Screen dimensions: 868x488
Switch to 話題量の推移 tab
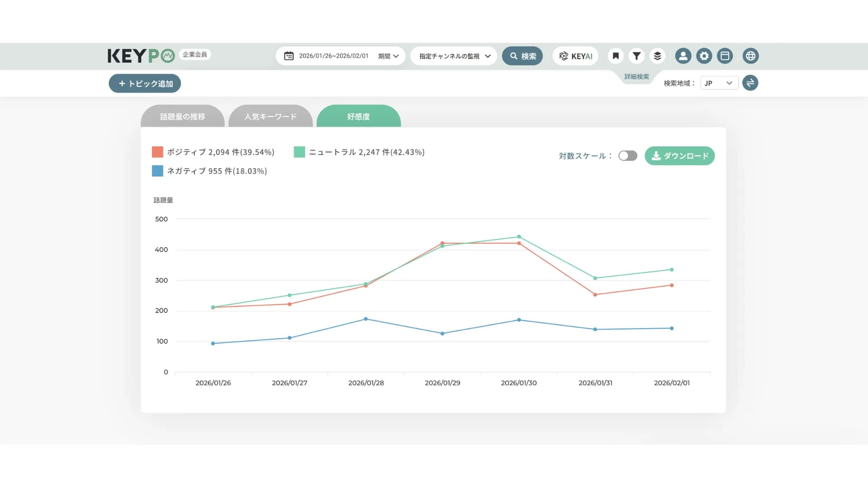tap(183, 117)
